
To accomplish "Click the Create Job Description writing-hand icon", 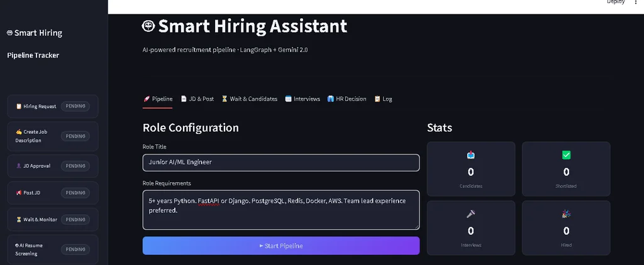I will pos(18,132).
